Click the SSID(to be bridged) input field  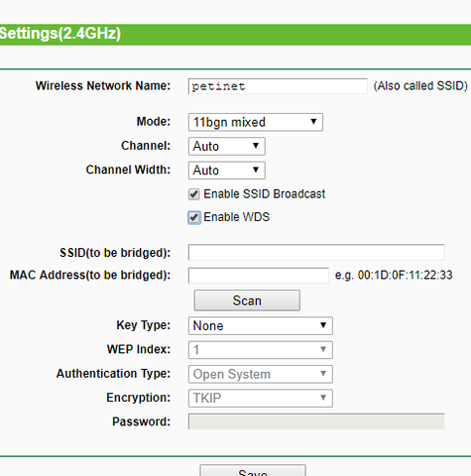tap(316, 253)
